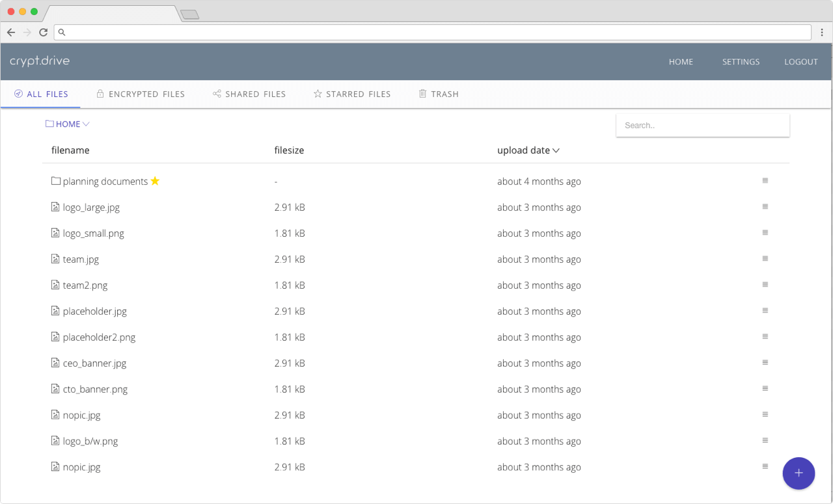
Task: Open row menu for placeholder.jpg
Action: click(x=765, y=311)
